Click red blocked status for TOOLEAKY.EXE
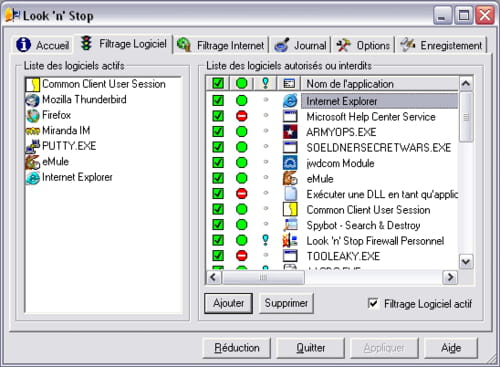This screenshot has width=500, height=367. 242,256
